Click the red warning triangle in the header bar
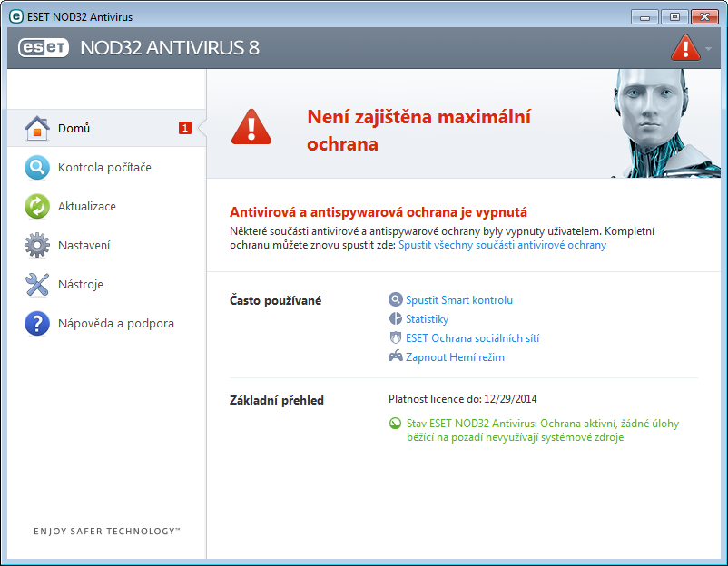Screen dimensions: 728x566 click(x=685, y=48)
